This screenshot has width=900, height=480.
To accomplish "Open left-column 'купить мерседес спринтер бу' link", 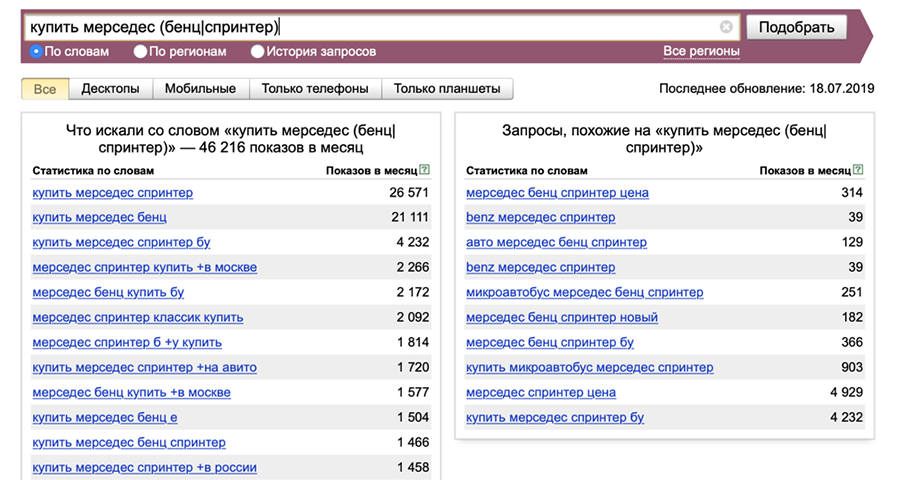I will 121,242.
